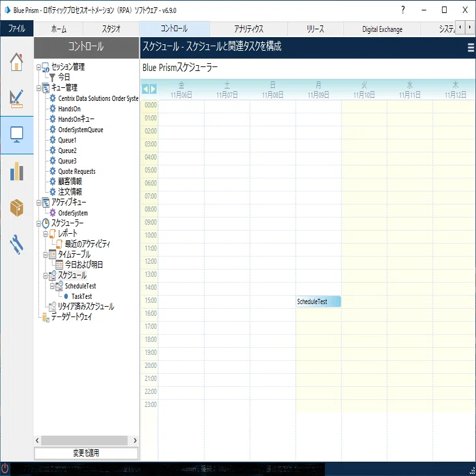Switch to the ホーム tab
The image size is (476, 476).
click(59, 29)
